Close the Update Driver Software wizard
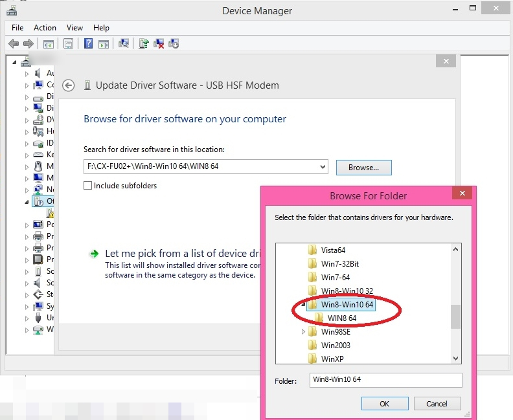This screenshot has height=420, width=513. click(x=446, y=61)
